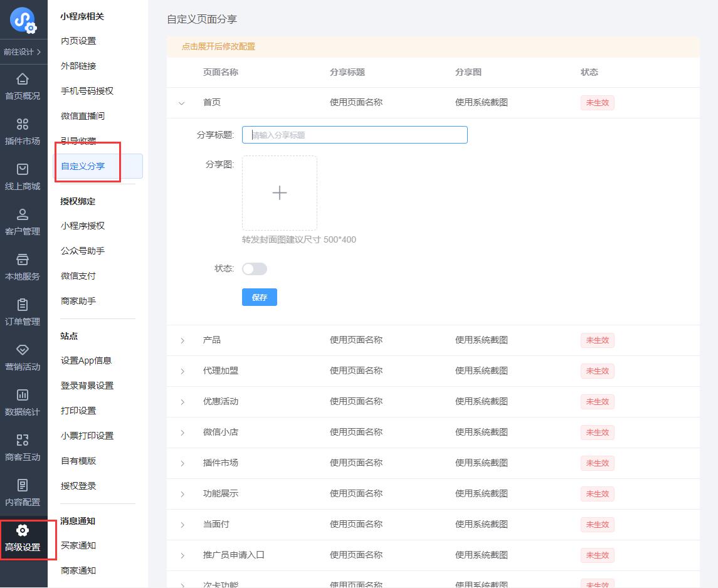Select 手机号码授权 menu item

[87, 91]
